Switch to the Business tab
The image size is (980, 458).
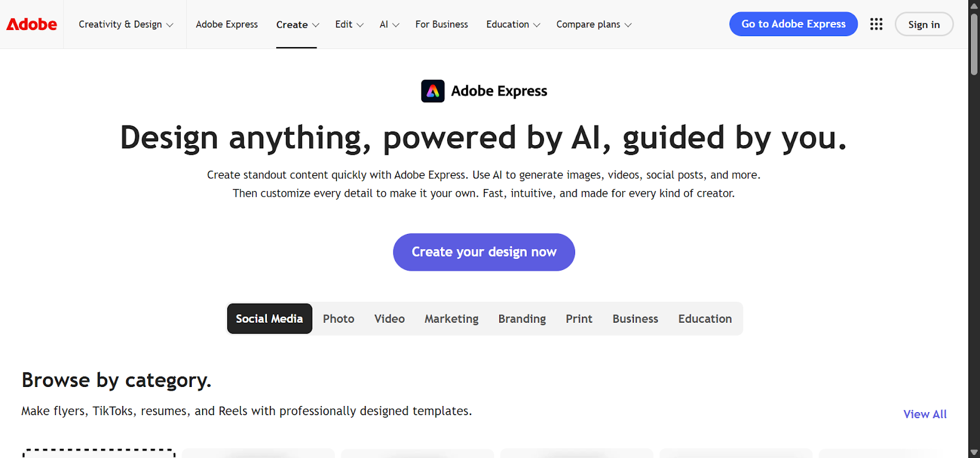pyautogui.click(x=635, y=318)
